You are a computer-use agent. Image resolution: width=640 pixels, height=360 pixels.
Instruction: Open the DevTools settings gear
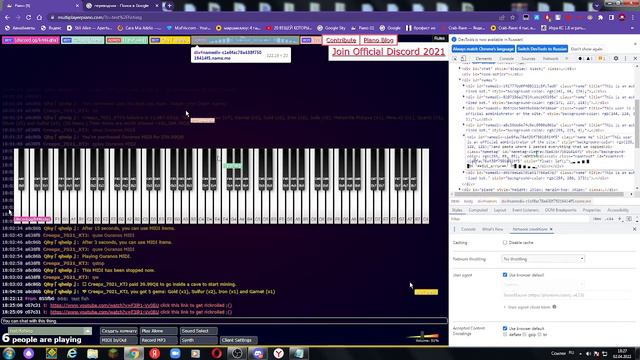tap(616, 59)
